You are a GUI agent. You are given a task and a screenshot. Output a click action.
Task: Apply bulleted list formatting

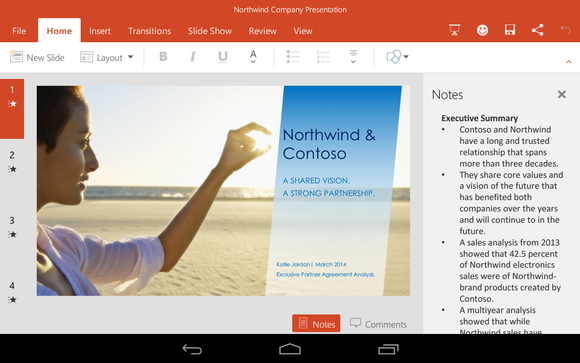tap(293, 57)
